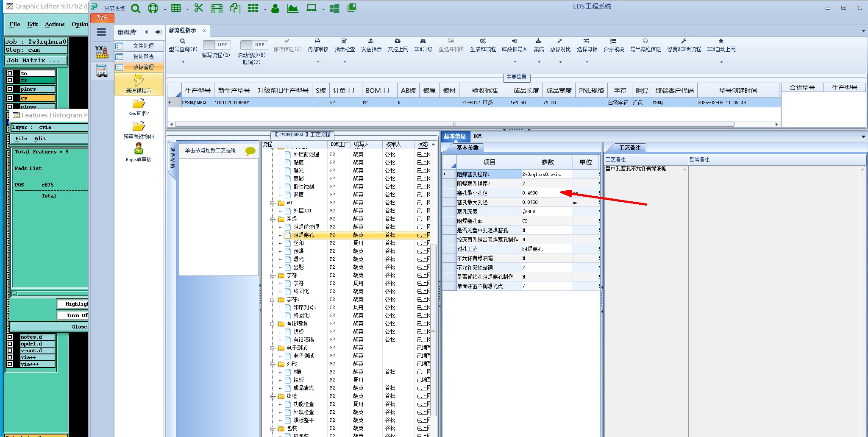
Task: Click the green Windows logo icon
Action: [x=334, y=8]
